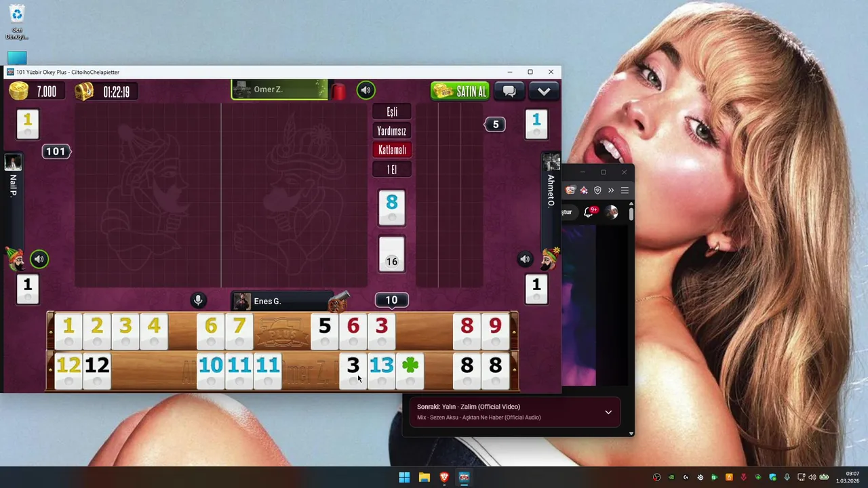
Task: Open File Explorer from the taskbar
Action: coord(425,477)
